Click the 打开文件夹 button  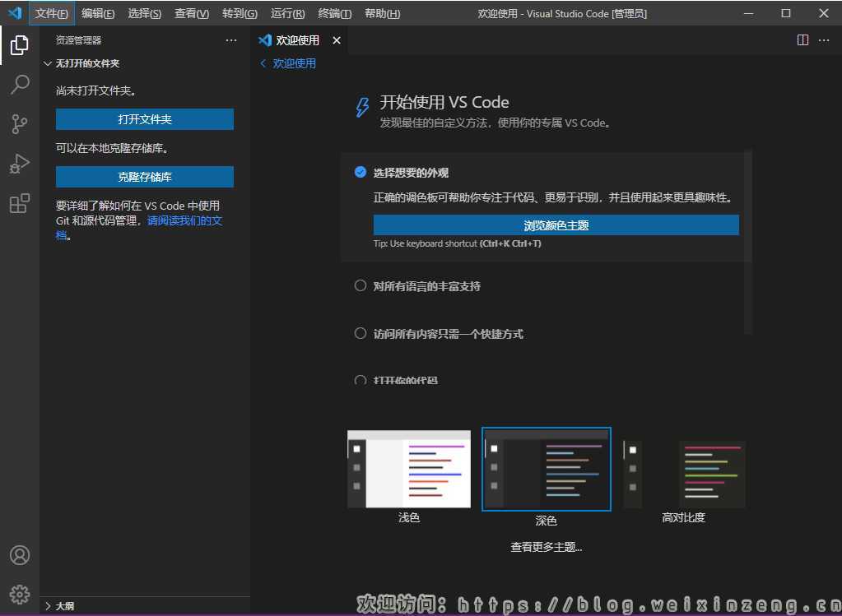pyautogui.click(x=145, y=119)
